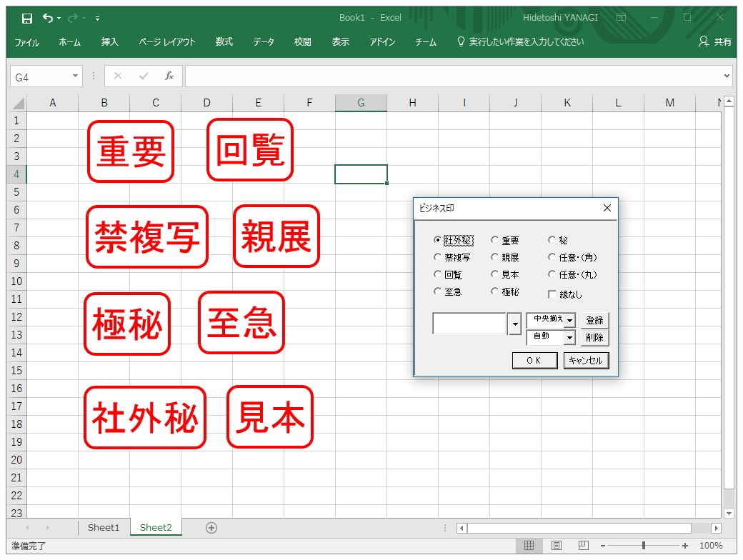Click the キャンセル button
743x560 pixels.
coord(586,361)
